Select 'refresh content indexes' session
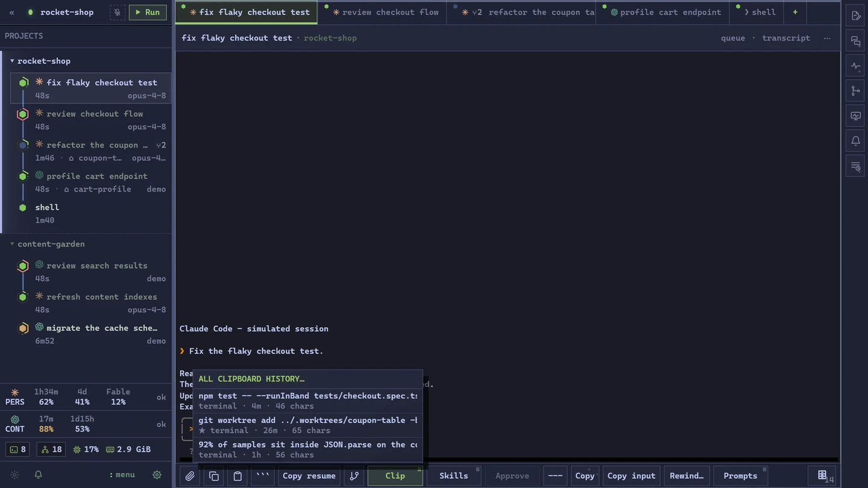 pos(90,303)
